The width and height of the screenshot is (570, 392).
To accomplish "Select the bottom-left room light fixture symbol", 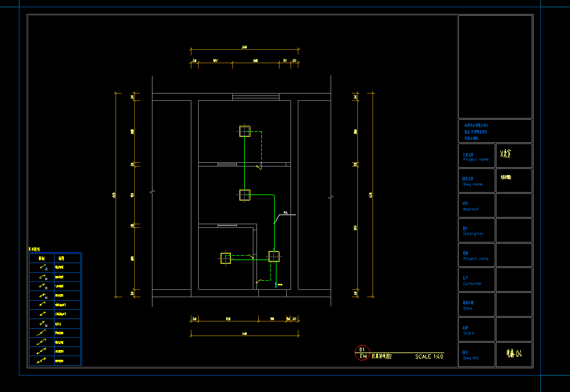I will click(x=225, y=258).
